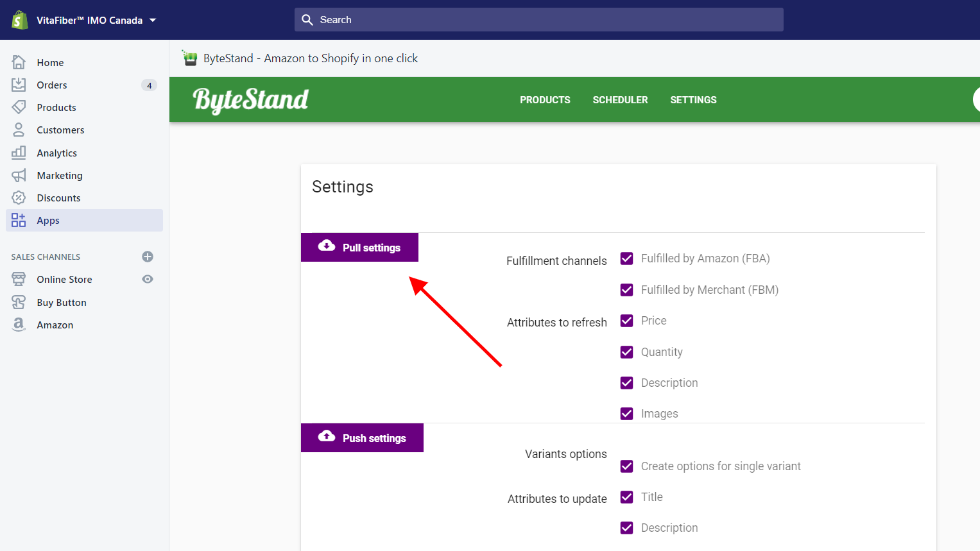Click the Attributes to update label
Screen dimensions: 980x551
(x=557, y=499)
